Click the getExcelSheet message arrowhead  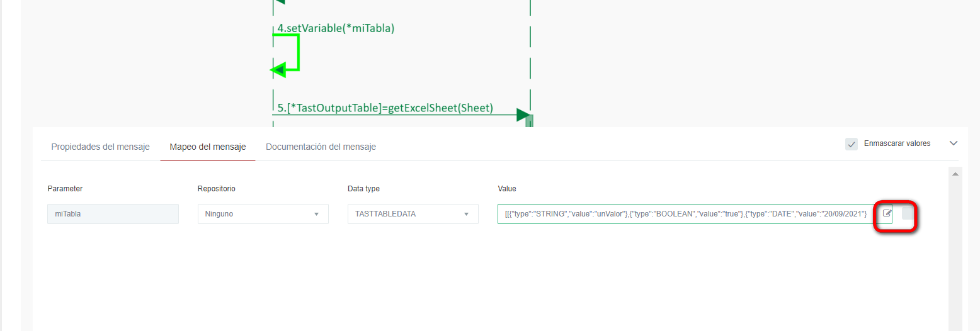coord(522,115)
